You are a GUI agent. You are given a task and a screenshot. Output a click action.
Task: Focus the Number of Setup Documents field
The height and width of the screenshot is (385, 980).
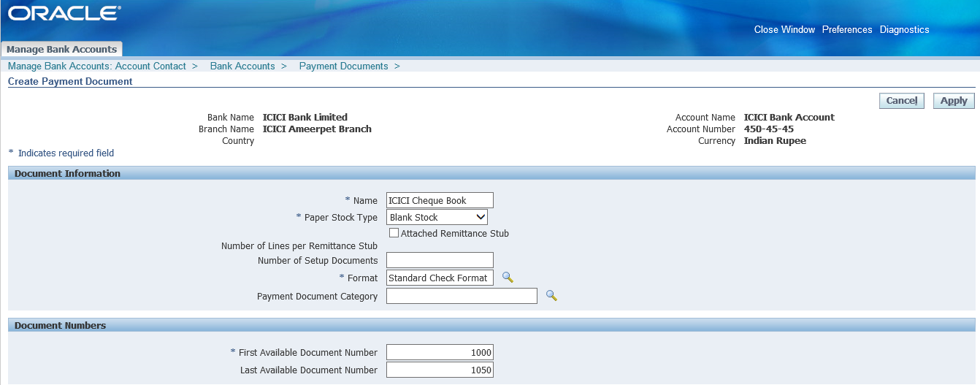pos(440,260)
